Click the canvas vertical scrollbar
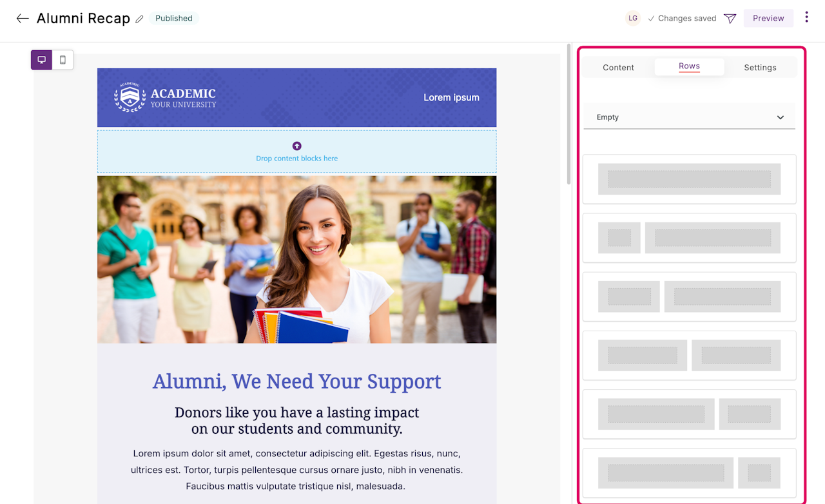 tap(568, 114)
